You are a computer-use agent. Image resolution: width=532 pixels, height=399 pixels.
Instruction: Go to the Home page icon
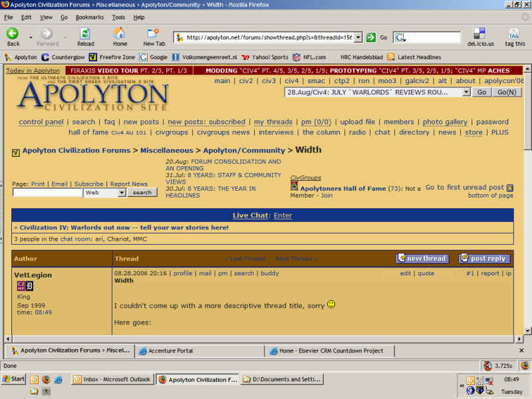(120, 33)
